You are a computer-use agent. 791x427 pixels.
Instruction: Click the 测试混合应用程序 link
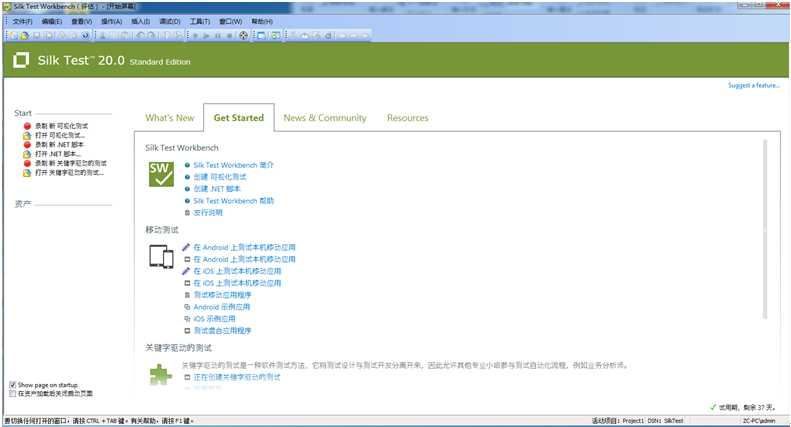click(222, 331)
